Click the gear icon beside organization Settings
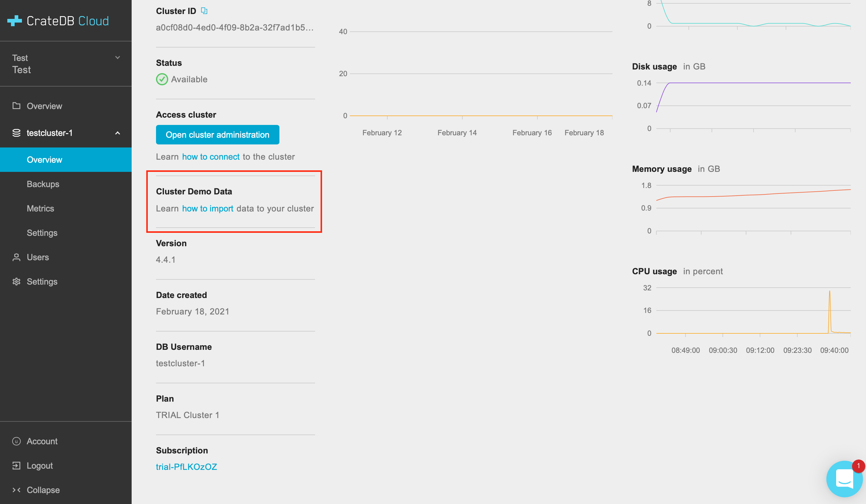This screenshot has height=504, width=866. point(16,282)
